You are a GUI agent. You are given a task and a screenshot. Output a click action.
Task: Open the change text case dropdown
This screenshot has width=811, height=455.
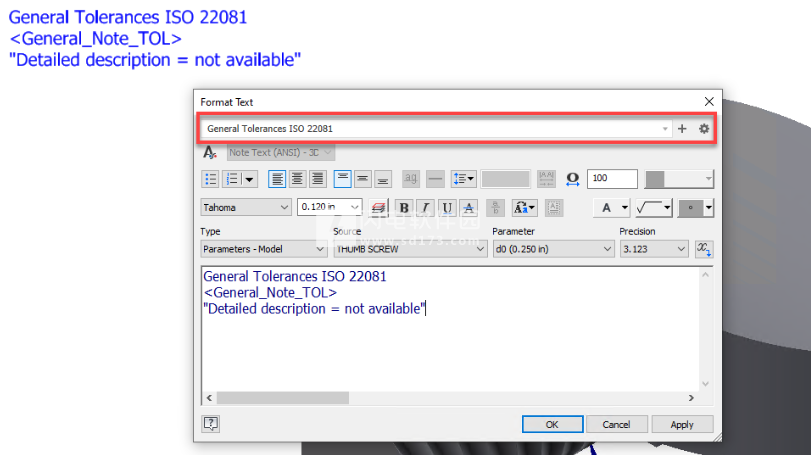point(524,208)
